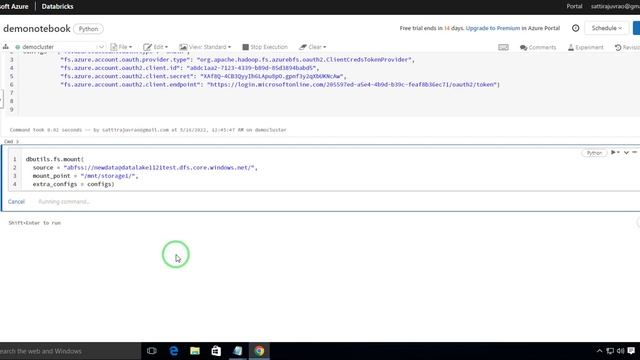
Task: Open File Explorer from the taskbar
Action: [195, 351]
